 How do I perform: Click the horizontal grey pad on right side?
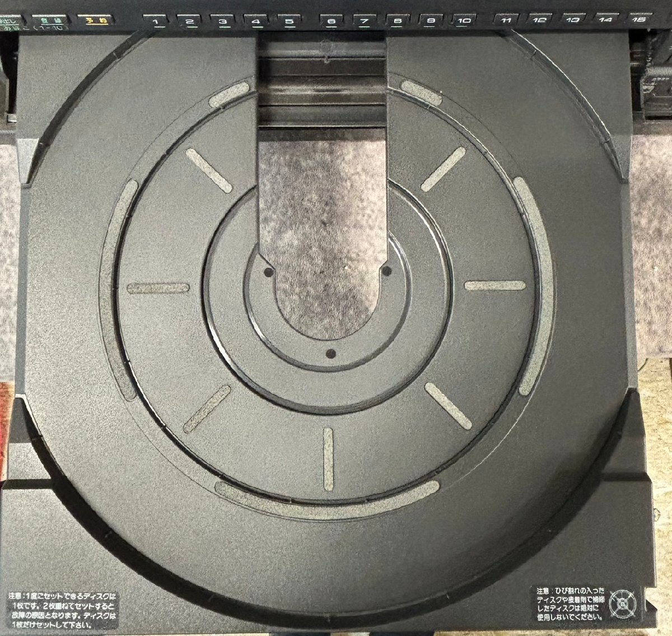point(495,285)
